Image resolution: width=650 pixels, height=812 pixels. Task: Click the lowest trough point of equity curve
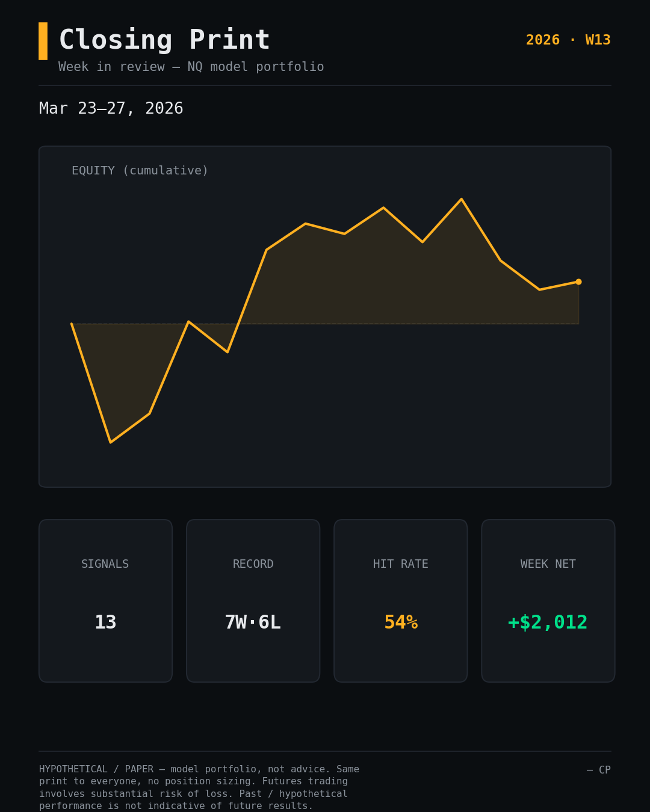[x=111, y=442]
